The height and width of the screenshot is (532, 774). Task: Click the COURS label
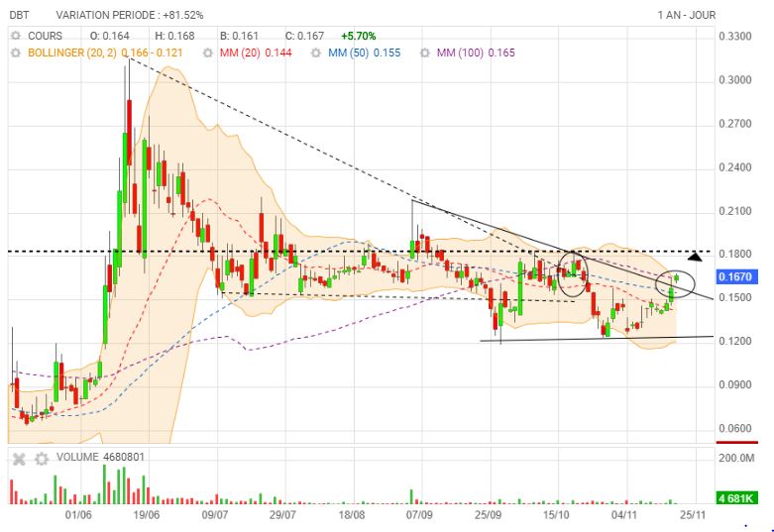point(45,36)
